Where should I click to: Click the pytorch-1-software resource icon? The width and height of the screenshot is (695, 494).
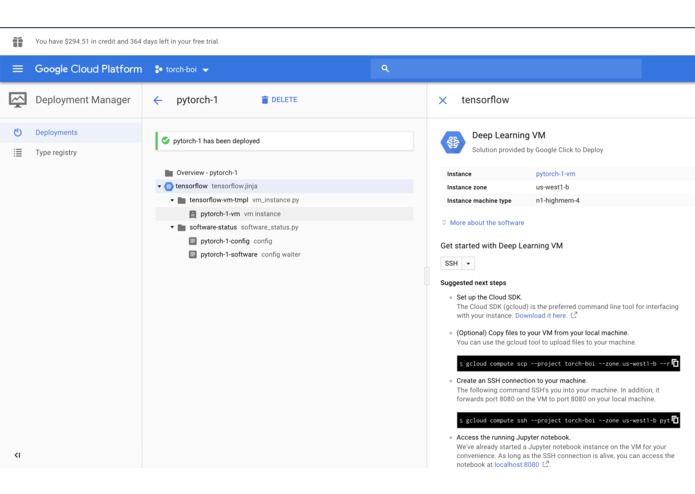click(193, 255)
